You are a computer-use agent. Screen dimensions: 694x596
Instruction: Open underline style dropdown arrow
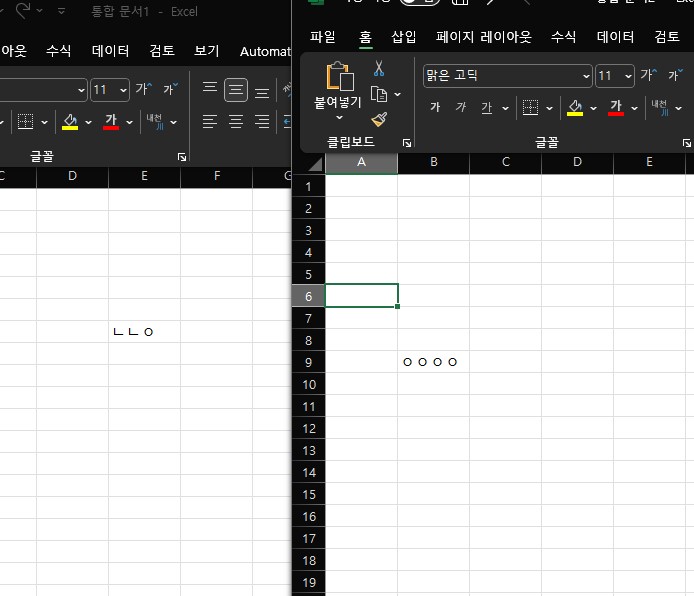[505, 108]
